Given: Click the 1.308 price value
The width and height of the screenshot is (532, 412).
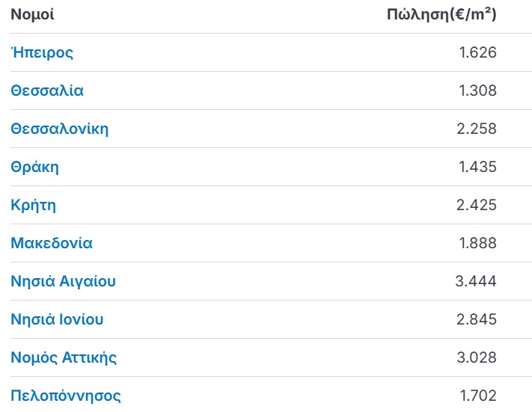Looking at the screenshot, I should point(477,90).
